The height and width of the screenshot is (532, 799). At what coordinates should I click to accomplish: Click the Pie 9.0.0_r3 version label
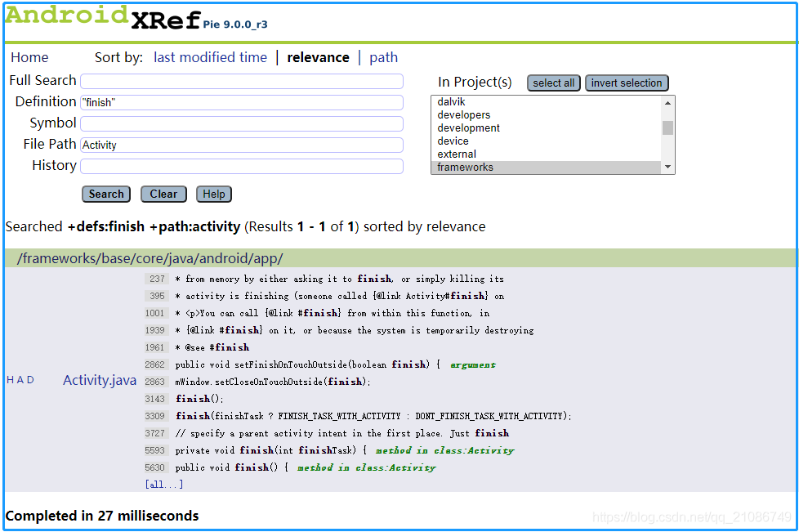[235, 24]
